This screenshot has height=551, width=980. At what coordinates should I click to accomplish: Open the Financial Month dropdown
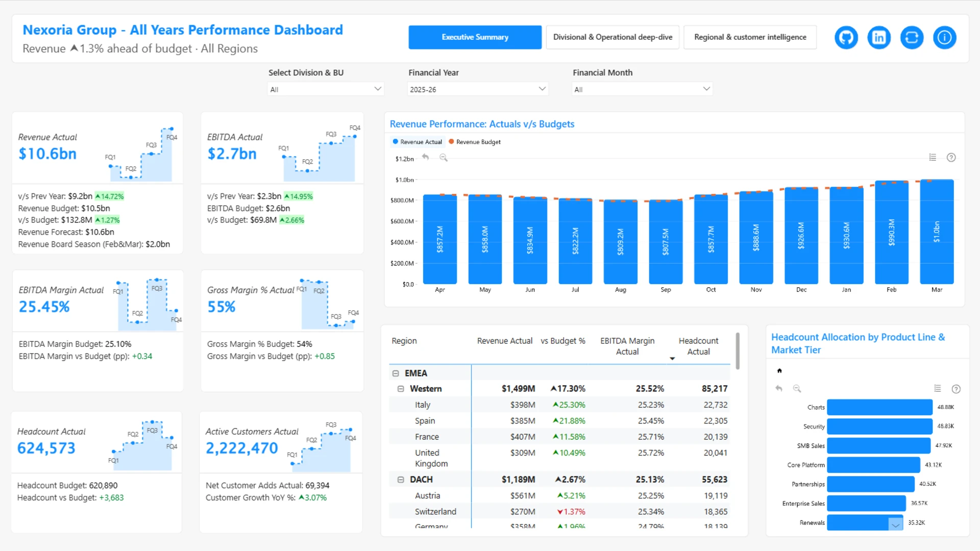(x=642, y=89)
